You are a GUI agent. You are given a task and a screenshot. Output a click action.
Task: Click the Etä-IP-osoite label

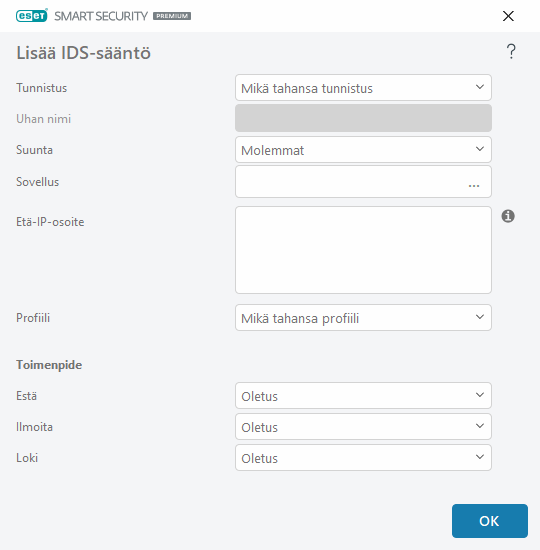click(x=50, y=222)
